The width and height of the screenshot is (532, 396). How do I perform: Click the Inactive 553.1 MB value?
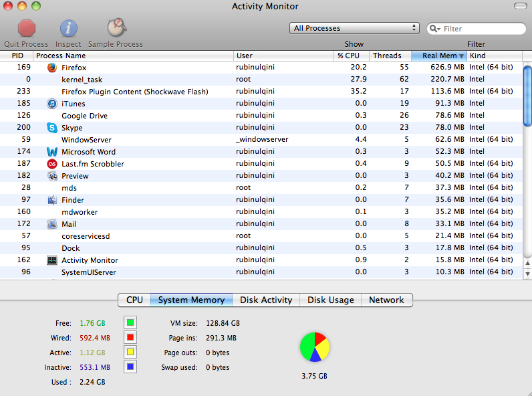(x=95, y=367)
